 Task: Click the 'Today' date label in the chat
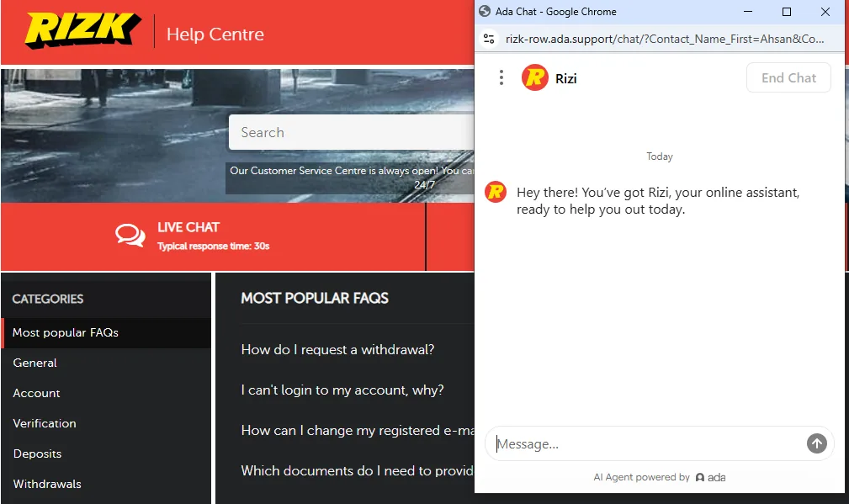coord(660,157)
